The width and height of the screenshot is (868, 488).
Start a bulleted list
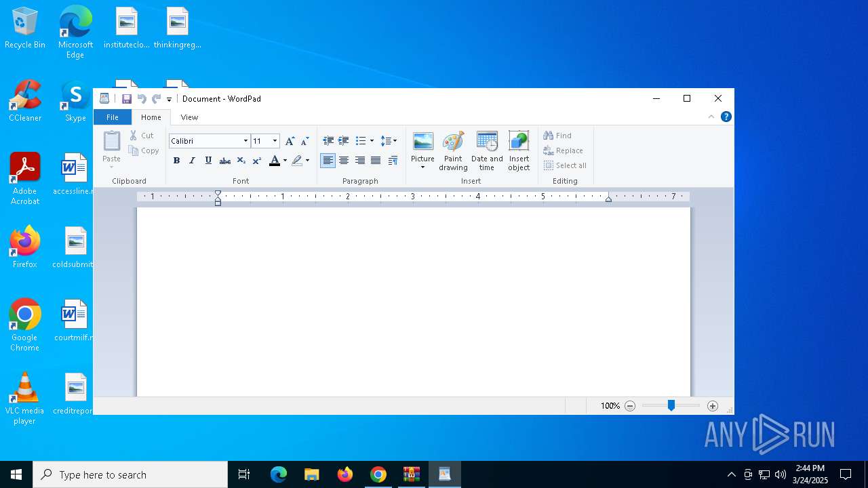pos(361,141)
